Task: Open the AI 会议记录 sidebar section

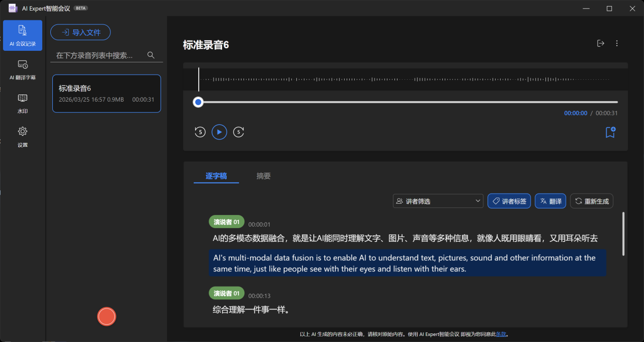Action: [x=22, y=35]
